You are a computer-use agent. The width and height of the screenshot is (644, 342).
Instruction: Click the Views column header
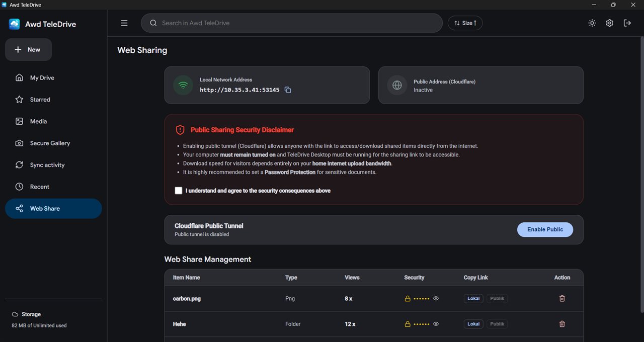click(352, 278)
